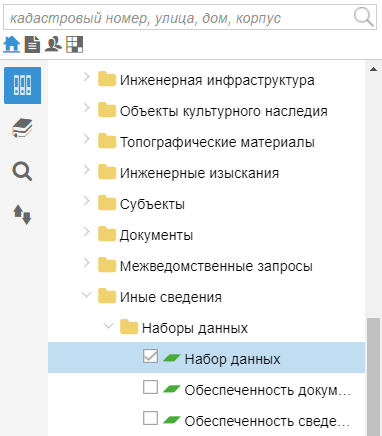
Task: Select Иные сведения label
Action: [x=171, y=297]
